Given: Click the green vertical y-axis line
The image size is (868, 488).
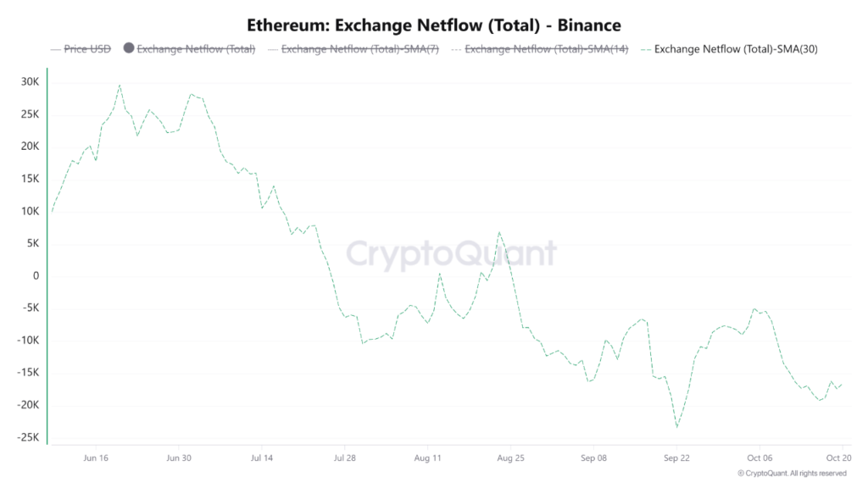Looking at the screenshot, I should tap(47, 254).
